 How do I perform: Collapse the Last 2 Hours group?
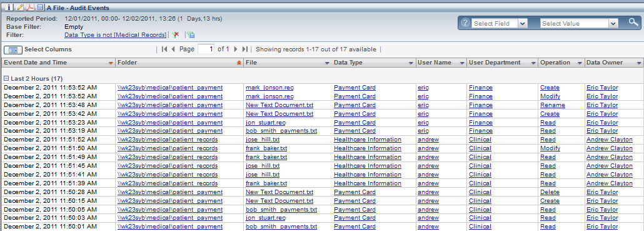pos(6,78)
